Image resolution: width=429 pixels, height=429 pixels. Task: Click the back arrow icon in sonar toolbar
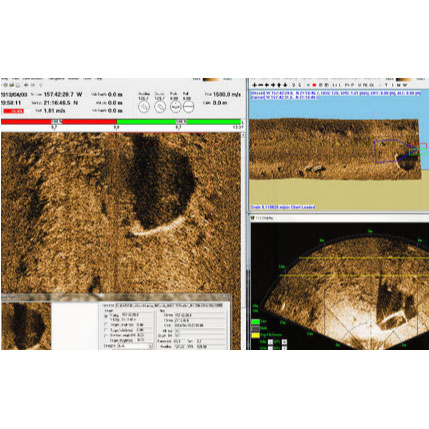tap(26, 85)
